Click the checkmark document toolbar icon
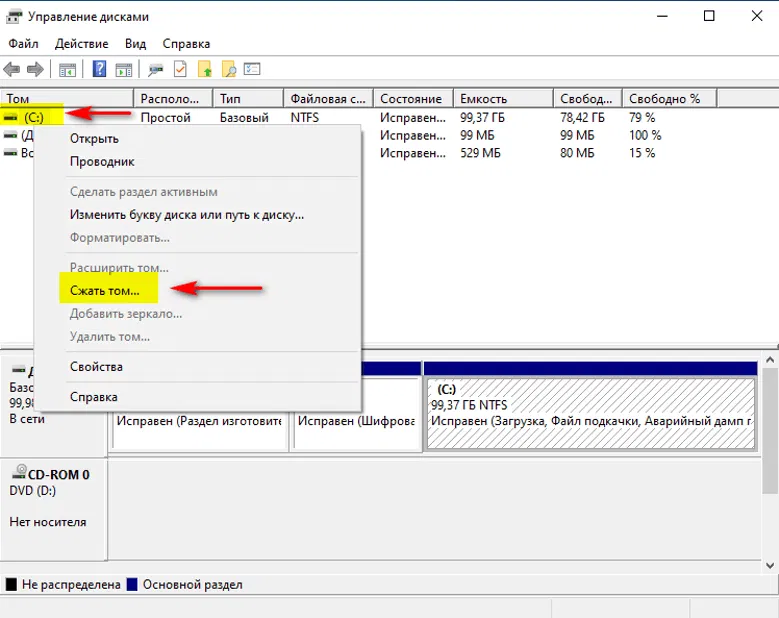This screenshot has height=618, width=779. (180, 69)
